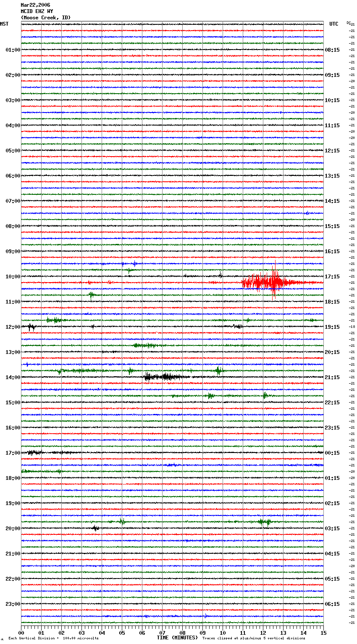Click the UTC column header
357x644 pixels.
click(x=333, y=24)
